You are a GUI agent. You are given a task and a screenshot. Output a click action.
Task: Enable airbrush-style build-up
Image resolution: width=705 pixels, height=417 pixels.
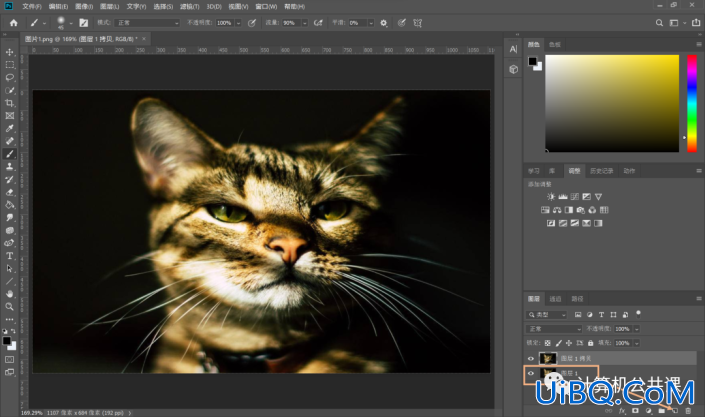318,22
